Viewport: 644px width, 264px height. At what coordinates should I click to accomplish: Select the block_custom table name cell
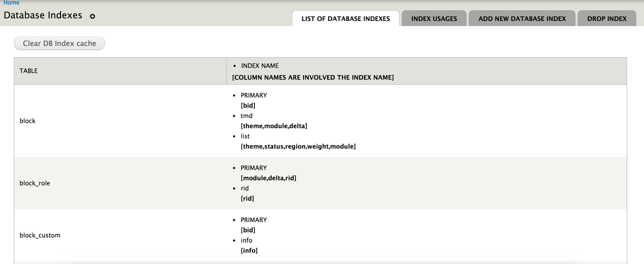[x=120, y=235]
